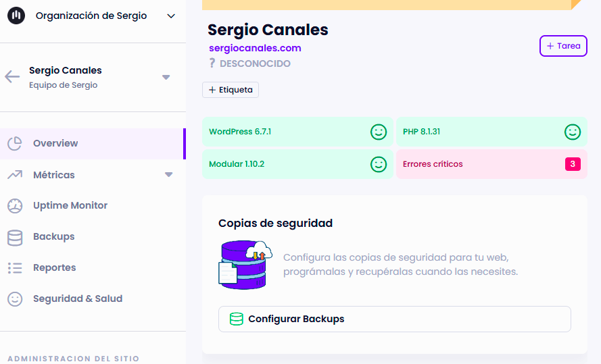This screenshot has height=364, width=601.
Task: Click the backup illustration image
Action: coord(245,265)
